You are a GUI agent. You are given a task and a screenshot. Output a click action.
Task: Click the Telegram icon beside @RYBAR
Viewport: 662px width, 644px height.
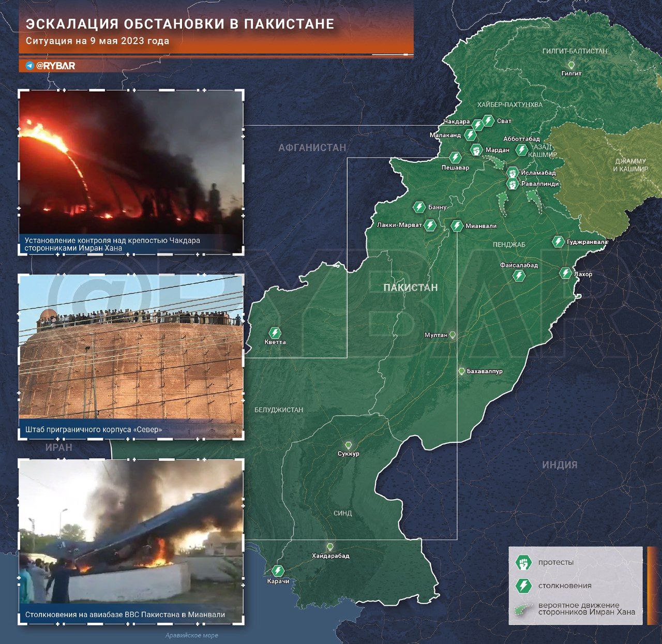pos(30,66)
